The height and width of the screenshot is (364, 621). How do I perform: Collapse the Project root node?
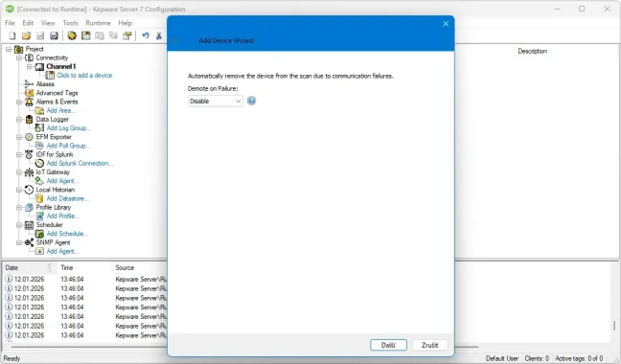(9, 49)
